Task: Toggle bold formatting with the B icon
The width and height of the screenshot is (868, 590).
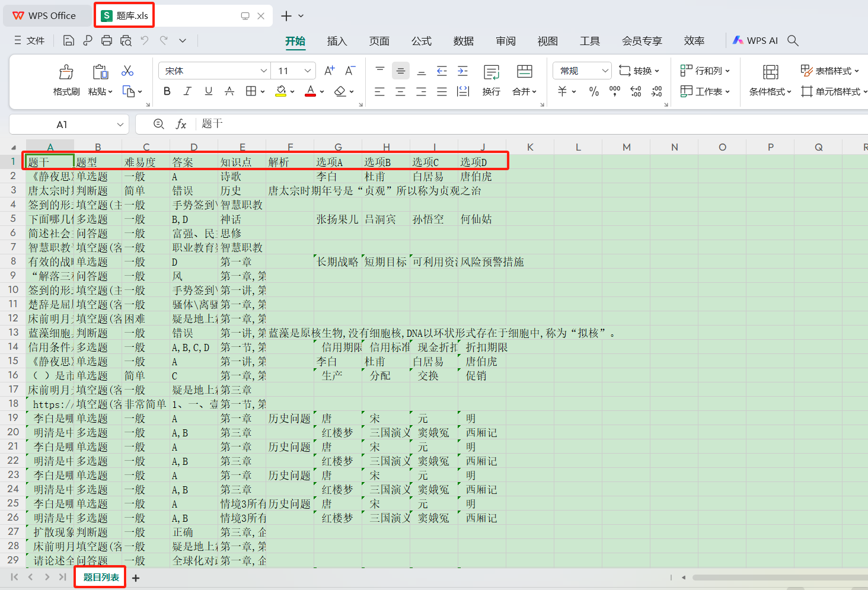Action: [x=167, y=91]
